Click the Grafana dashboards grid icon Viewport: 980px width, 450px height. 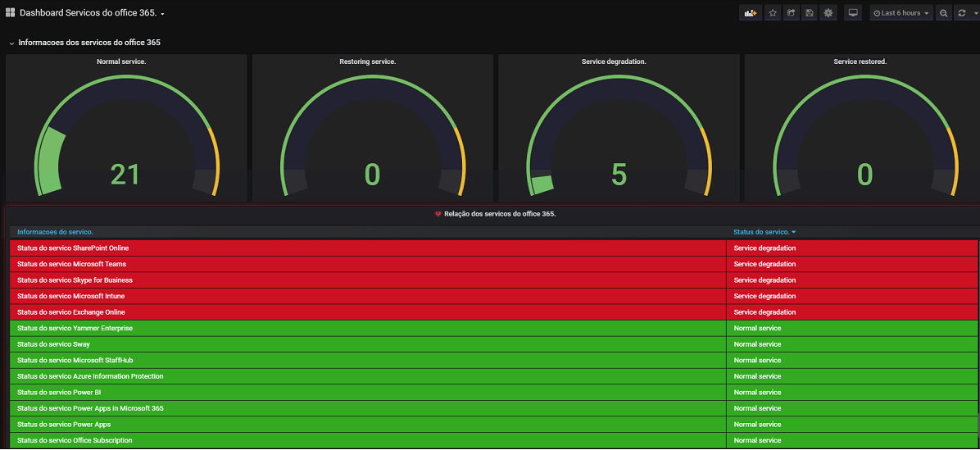pyautogui.click(x=10, y=12)
